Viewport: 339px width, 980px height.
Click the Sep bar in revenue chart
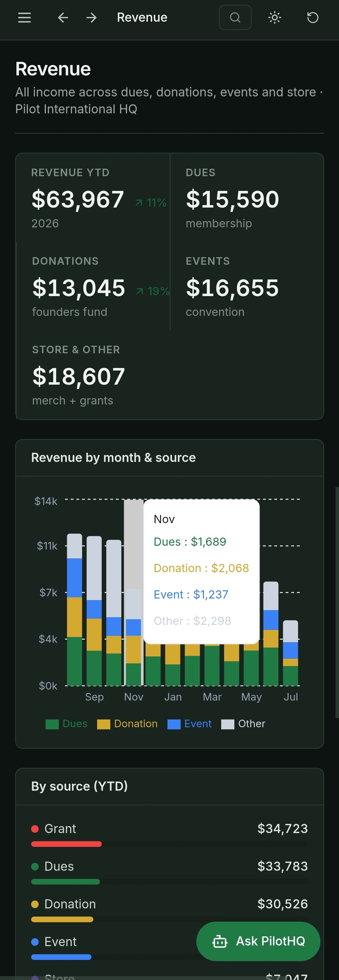[x=94, y=611]
